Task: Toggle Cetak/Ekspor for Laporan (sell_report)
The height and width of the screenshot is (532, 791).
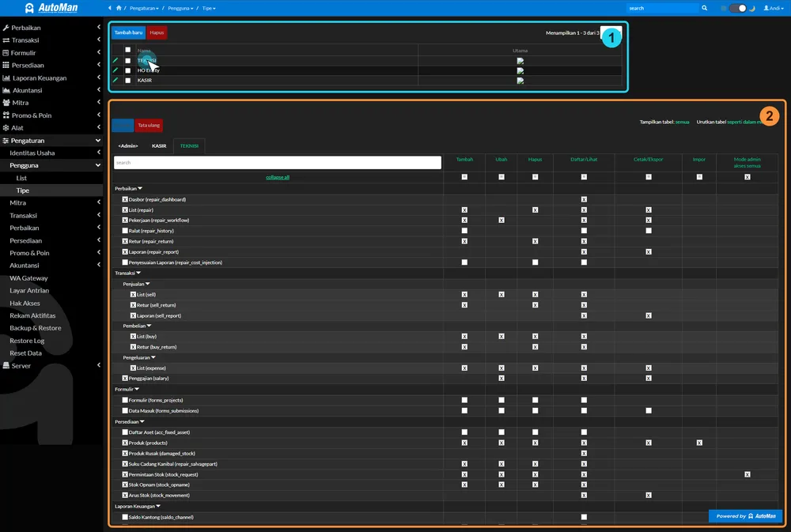Action: (x=649, y=315)
